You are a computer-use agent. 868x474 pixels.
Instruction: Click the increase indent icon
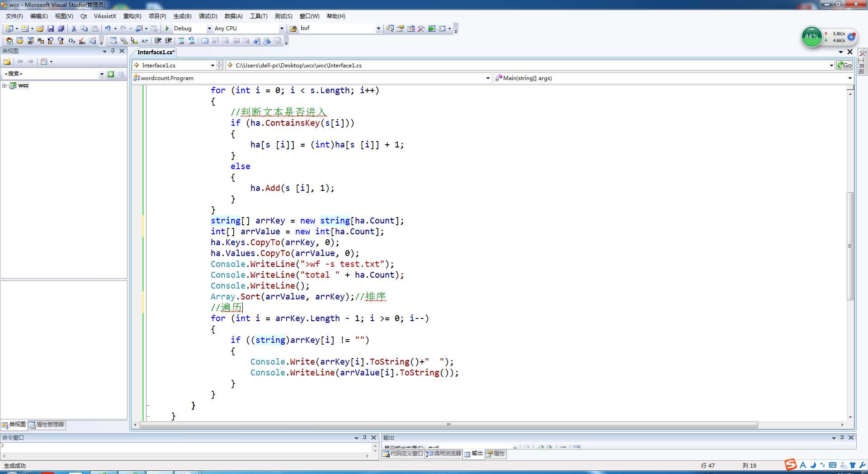tap(168, 41)
